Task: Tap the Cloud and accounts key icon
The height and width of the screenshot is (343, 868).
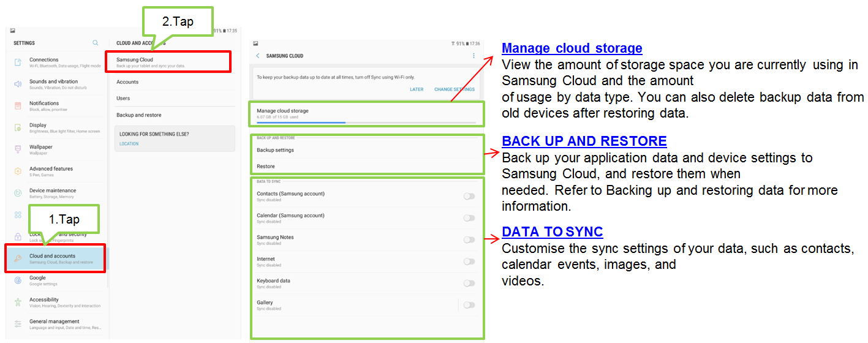Action: point(18,258)
